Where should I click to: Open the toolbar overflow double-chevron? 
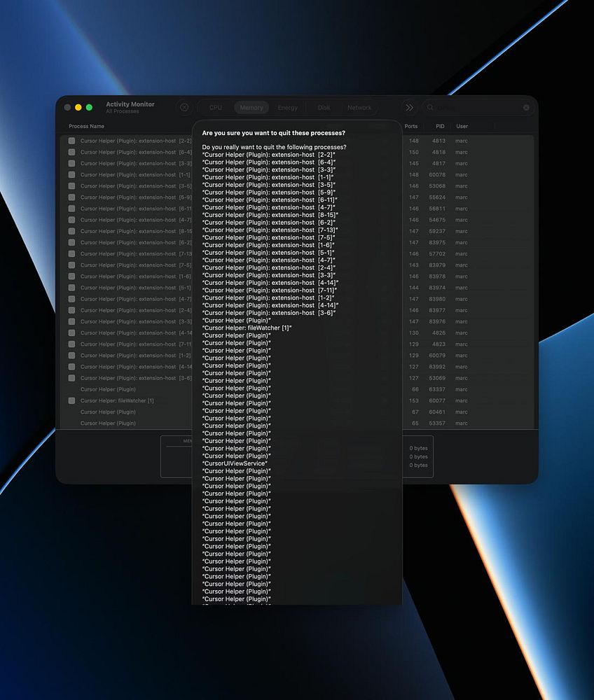pos(409,108)
